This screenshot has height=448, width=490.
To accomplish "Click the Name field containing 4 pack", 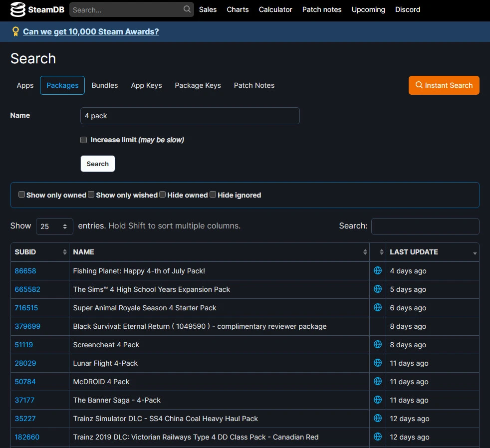I will 190,116.
